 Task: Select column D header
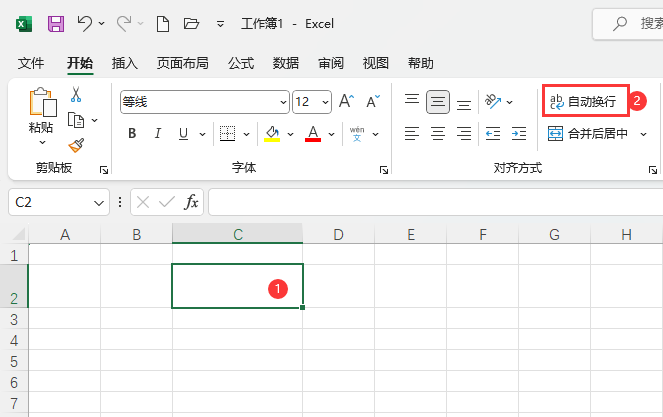[x=338, y=234]
